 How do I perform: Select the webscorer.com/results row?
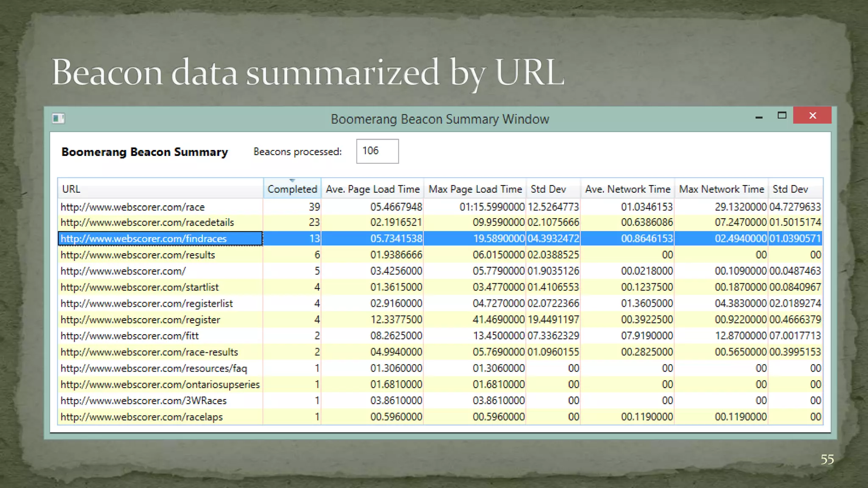138,255
